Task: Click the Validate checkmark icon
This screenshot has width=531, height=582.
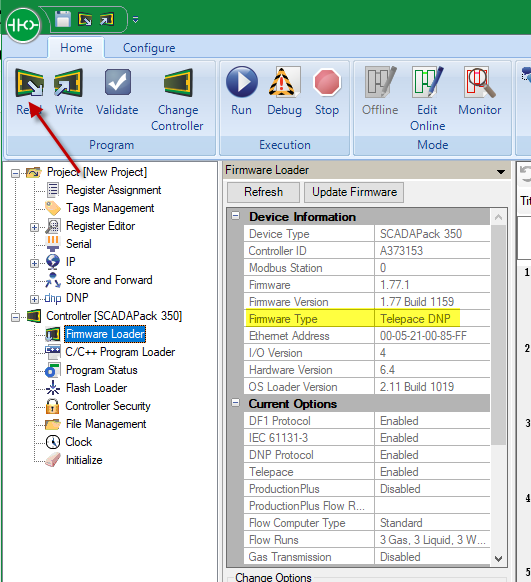Action: [117, 82]
